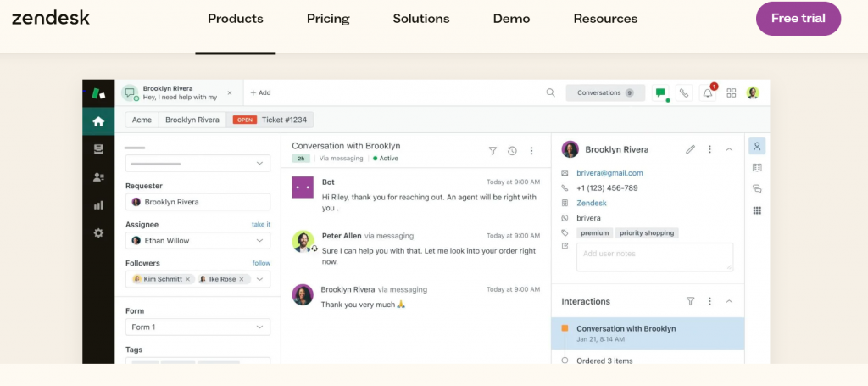868x386 pixels.
Task: Open the Home icon in sidebar
Action: click(98, 121)
